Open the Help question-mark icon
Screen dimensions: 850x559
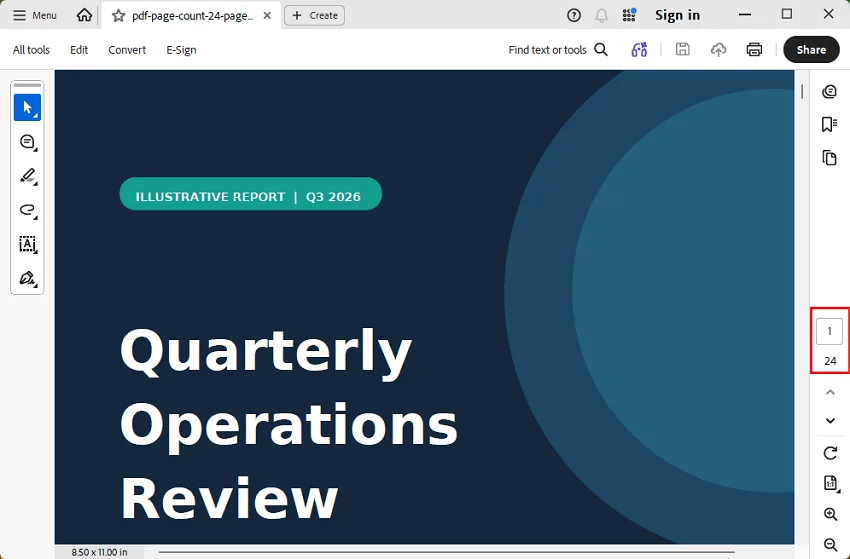click(x=574, y=15)
